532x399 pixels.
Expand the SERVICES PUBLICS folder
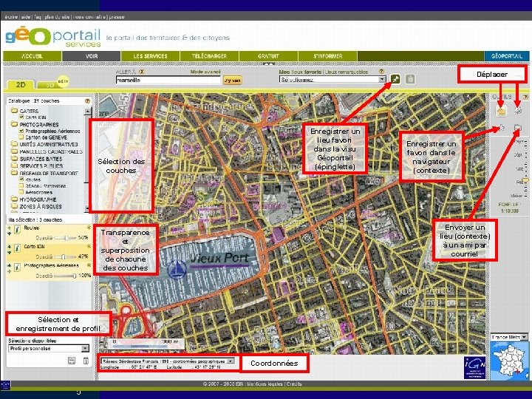point(14,166)
